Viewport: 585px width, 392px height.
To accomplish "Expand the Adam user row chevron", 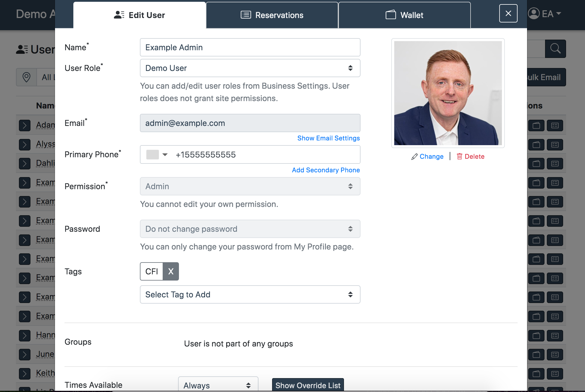I will pyautogui.click(x=25, y=125).
